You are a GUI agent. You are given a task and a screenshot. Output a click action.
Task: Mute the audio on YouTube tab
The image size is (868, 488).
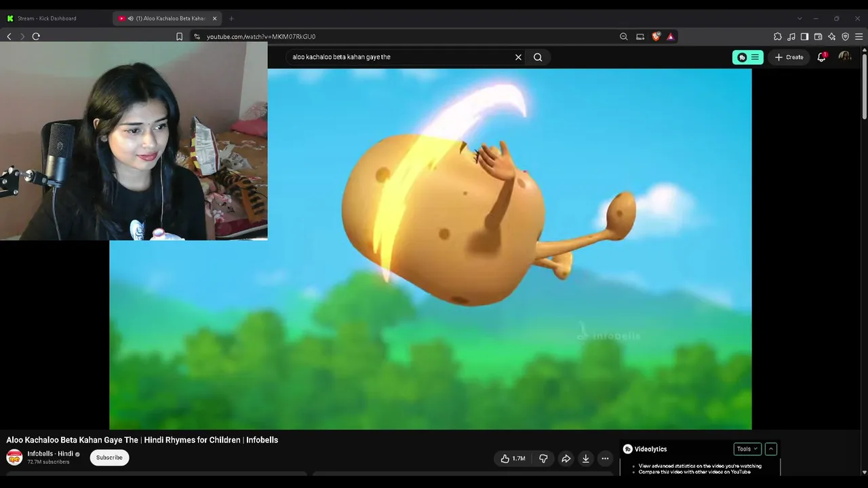pos(130,18)
